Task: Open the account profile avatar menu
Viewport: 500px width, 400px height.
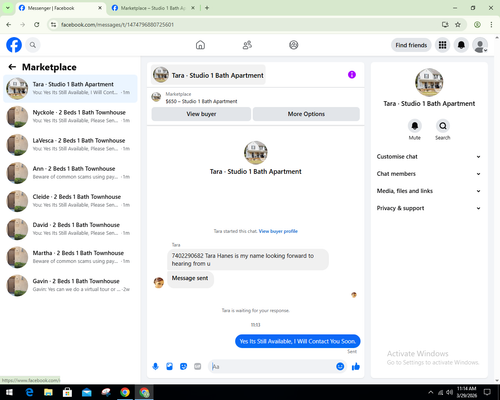Action: click(480, 45)
